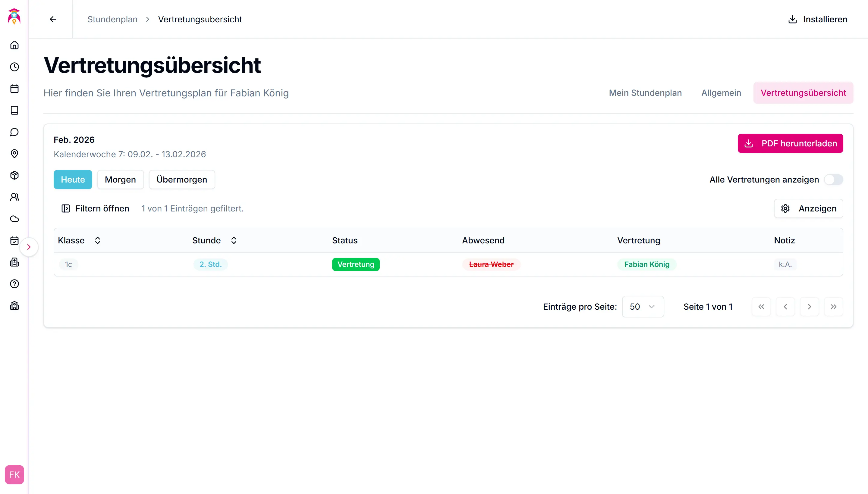
Task: Select the Morgen day button
Action: 120,180
